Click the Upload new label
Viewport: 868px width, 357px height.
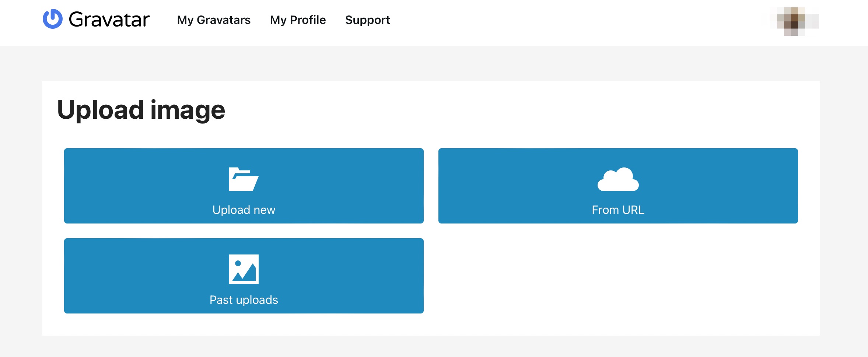coord(244,210)
